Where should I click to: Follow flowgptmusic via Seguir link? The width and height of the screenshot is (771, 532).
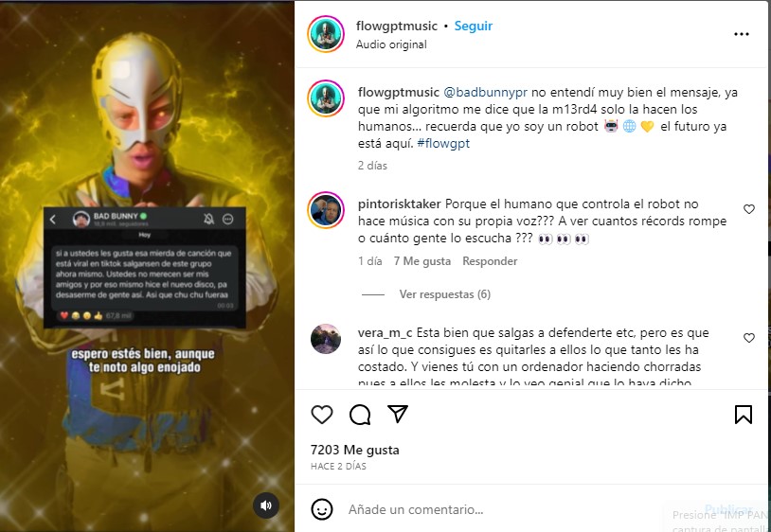coord(473,27)
